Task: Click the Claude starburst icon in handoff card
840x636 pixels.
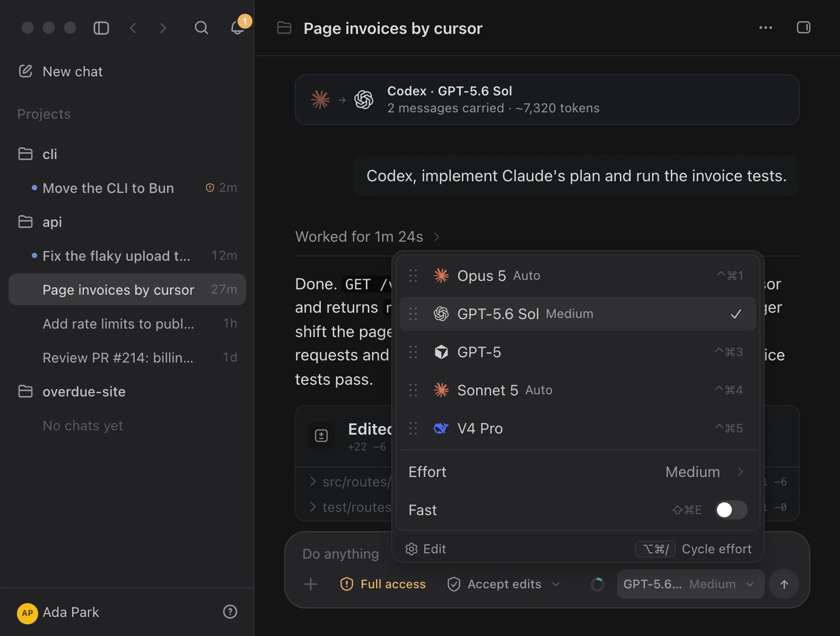Action: [x=320, y=100]
